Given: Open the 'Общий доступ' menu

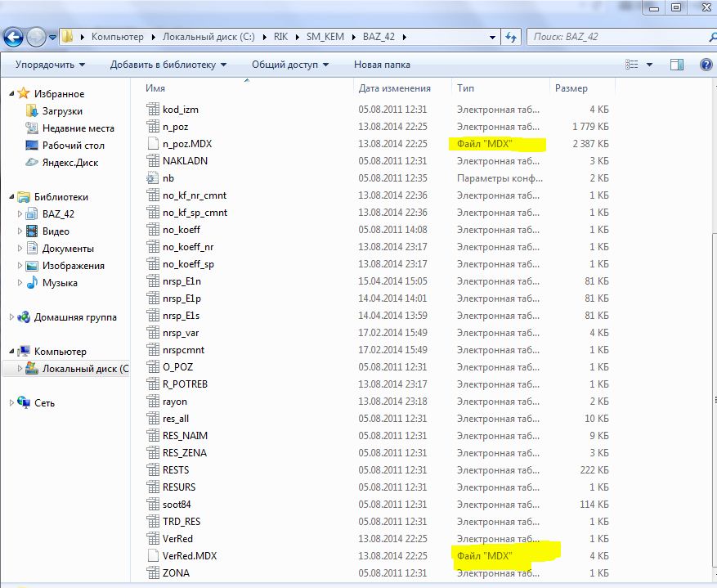Looking at the screenshot, I should point(290,65).
